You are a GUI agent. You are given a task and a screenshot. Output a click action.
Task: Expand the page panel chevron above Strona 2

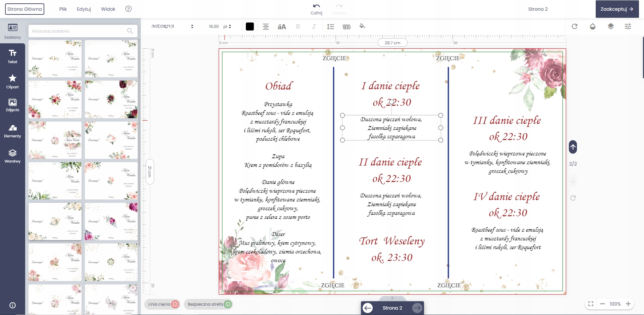tap(392, 298)
